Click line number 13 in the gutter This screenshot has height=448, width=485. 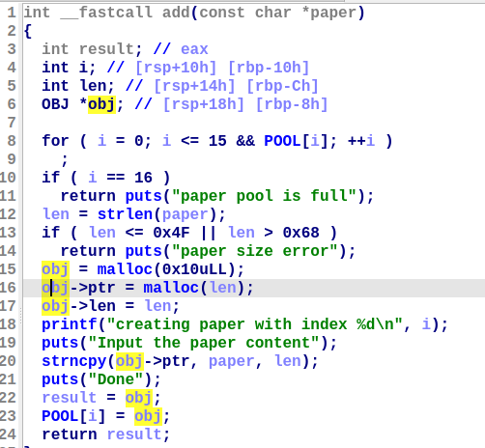[x=8, y=233]
